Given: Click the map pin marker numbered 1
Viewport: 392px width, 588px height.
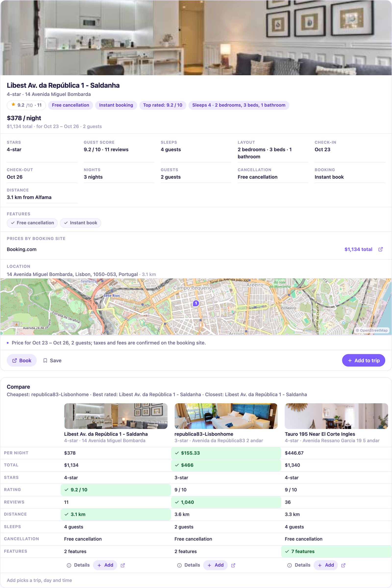Looking at the screenshot, I should click(196, 303).
